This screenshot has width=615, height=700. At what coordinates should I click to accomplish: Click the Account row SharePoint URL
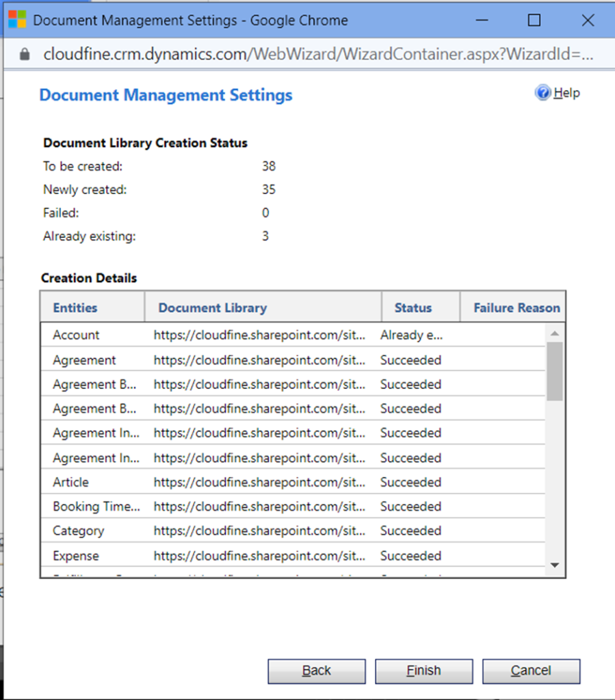tap(259, 335)
